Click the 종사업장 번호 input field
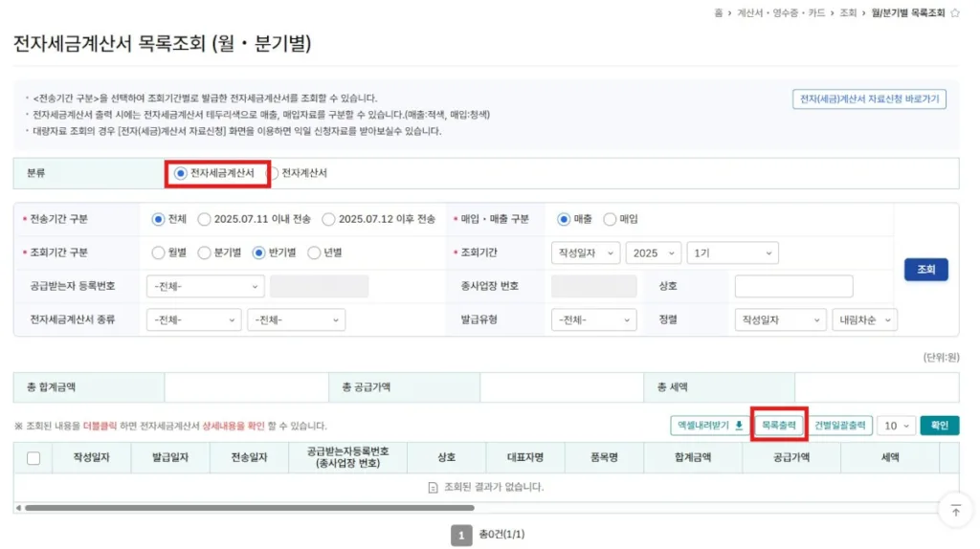This screenshot has width=980, height=549. click(x=593, y=286)
